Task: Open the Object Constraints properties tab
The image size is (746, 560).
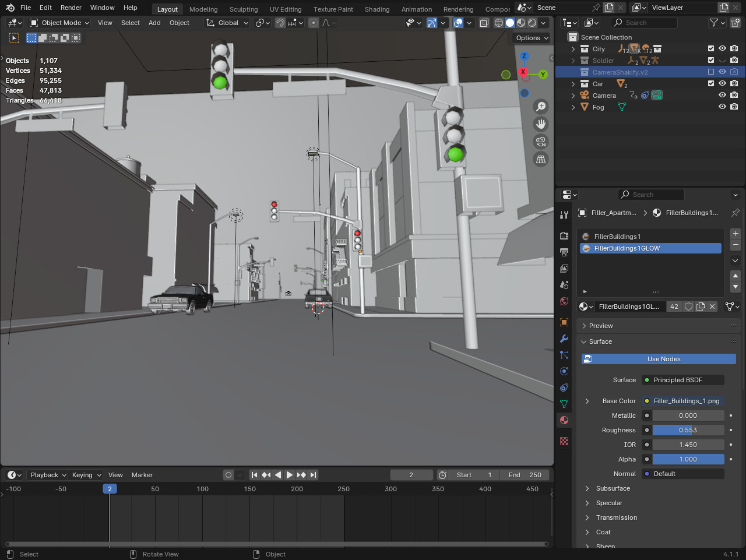Action: [x=564, y=388]
